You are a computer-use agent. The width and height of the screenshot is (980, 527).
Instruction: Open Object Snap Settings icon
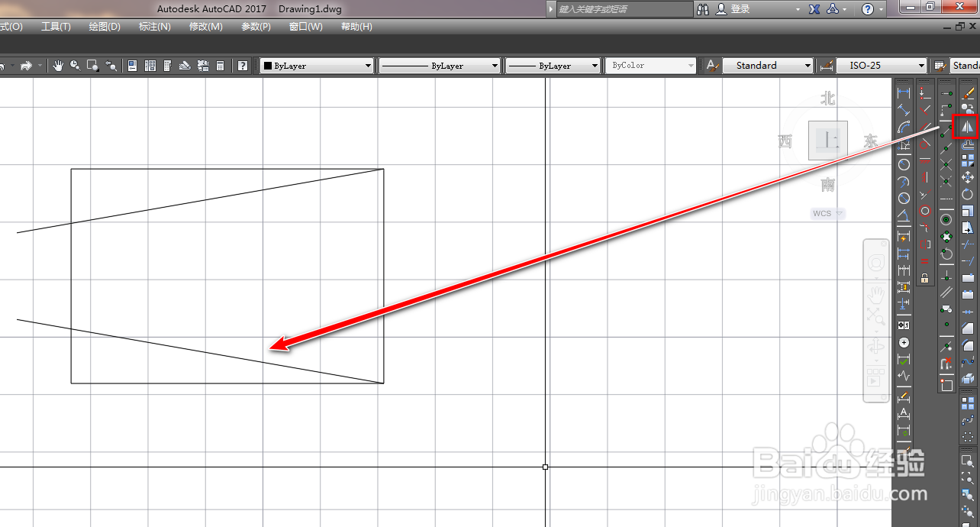tap(946, 384)
